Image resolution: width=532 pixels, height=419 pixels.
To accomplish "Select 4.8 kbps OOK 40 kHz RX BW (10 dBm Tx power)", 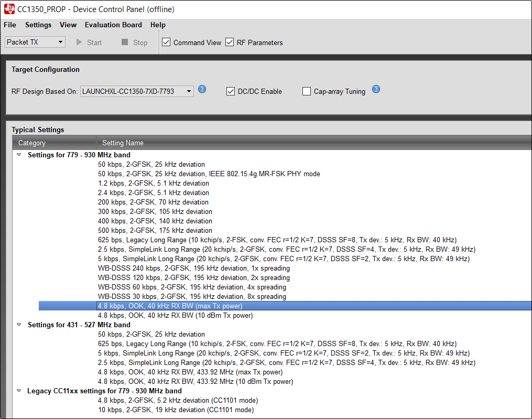I will [x=176, y=316].
